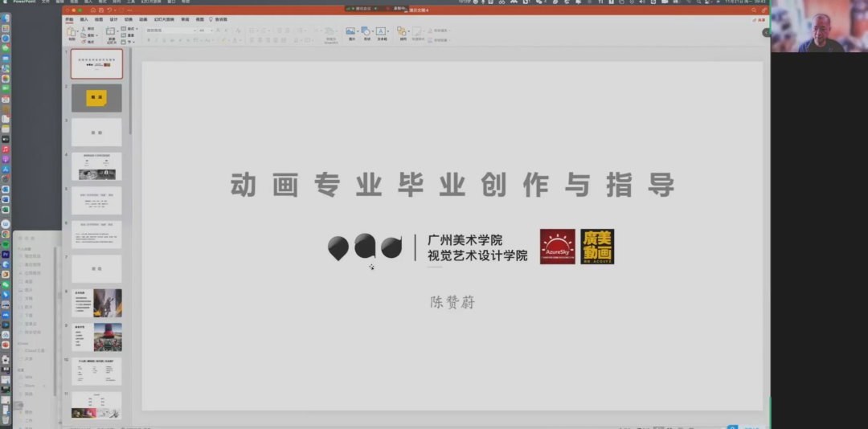The width and height of the screenshot is (868, 429).
Task: Select slide 2 thumbnail with yellow note
Action: pyautogui.click(x=96, y=98)
